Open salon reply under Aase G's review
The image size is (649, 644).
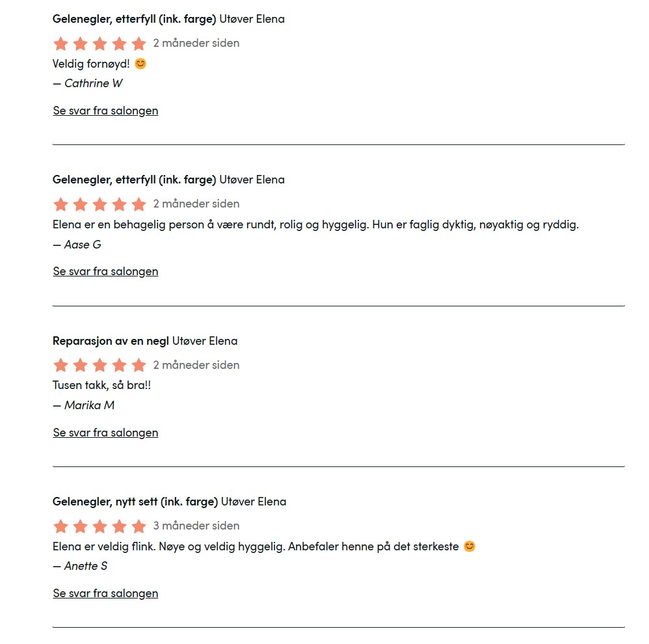point(105,271)
